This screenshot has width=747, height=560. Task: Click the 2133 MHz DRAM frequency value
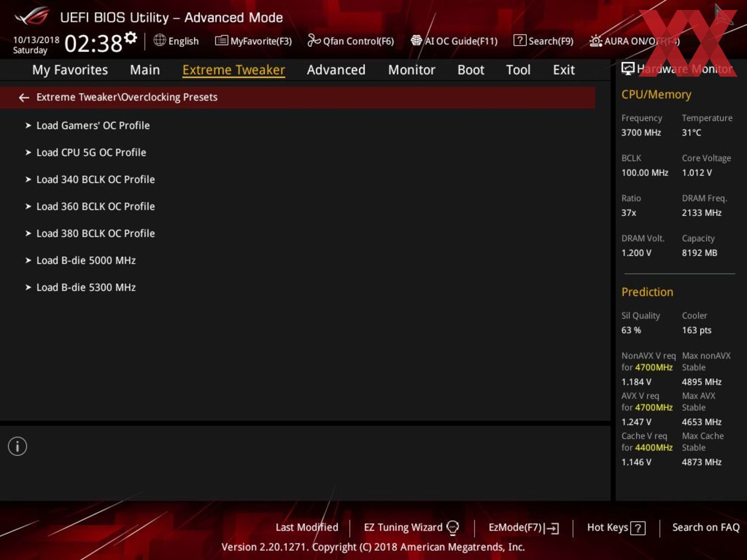point(701,212)
